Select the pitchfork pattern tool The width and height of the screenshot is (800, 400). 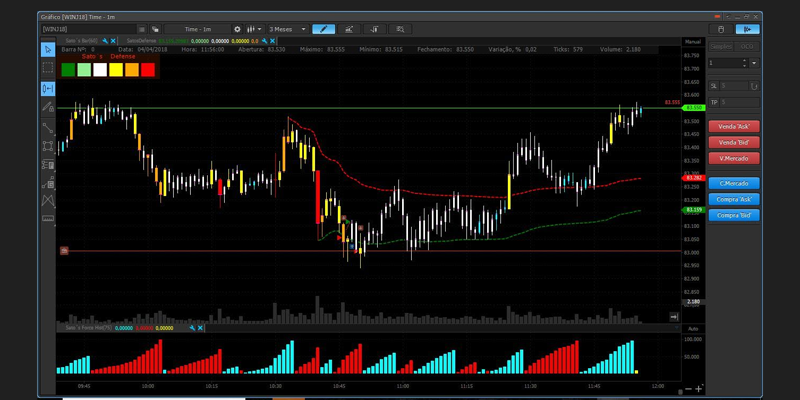[48, 201]
